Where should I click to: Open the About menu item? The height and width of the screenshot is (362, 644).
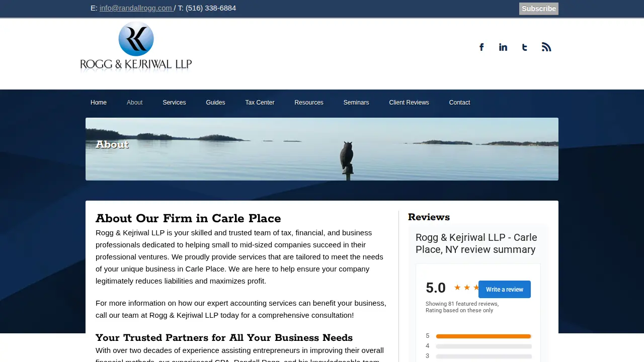click(x=135, y=103)
